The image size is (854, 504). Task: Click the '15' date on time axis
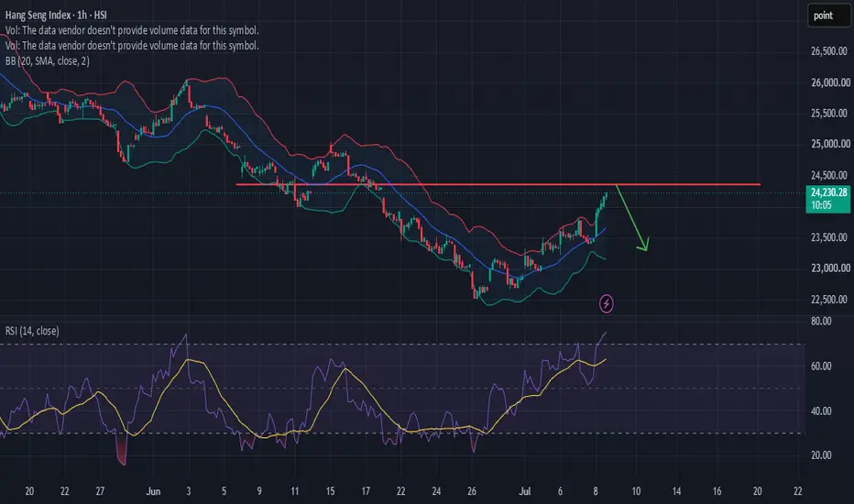pos(330,491)
